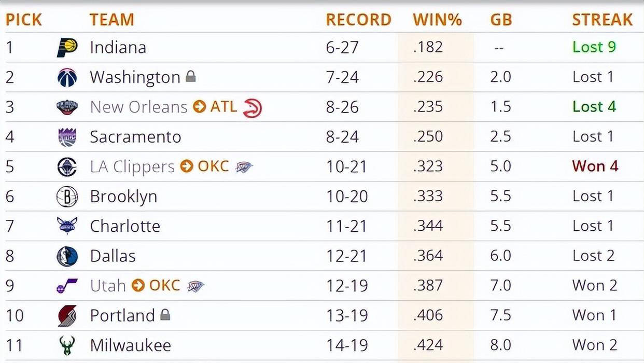Click the GB column header
This screenshot has height=363, width=644.
[500, 20]
